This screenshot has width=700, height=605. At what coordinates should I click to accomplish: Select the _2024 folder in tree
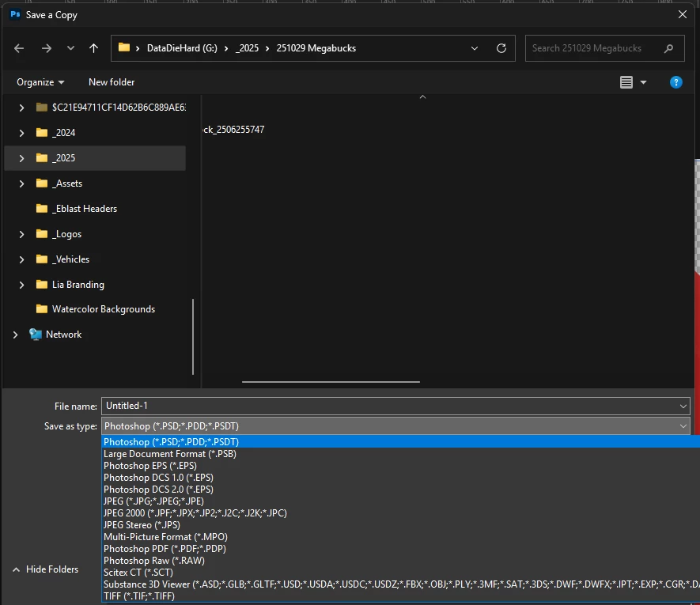coord(56,133)
